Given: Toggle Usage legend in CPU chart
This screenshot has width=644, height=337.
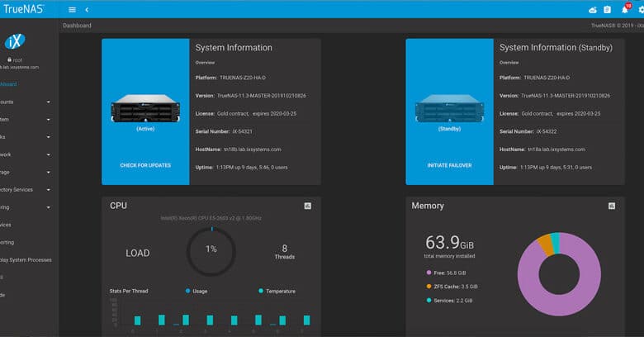Looking at the screenshot, I should click(197, 291).
